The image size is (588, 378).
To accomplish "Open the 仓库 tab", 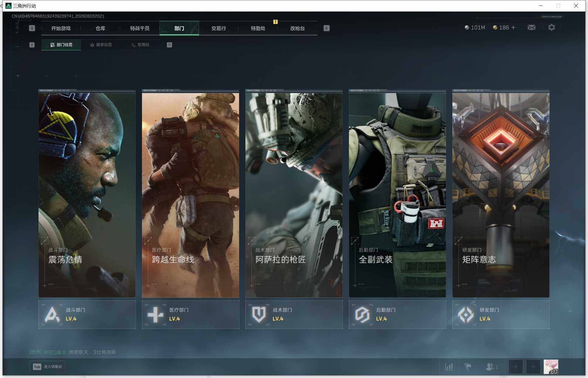I will click(100, 28).
